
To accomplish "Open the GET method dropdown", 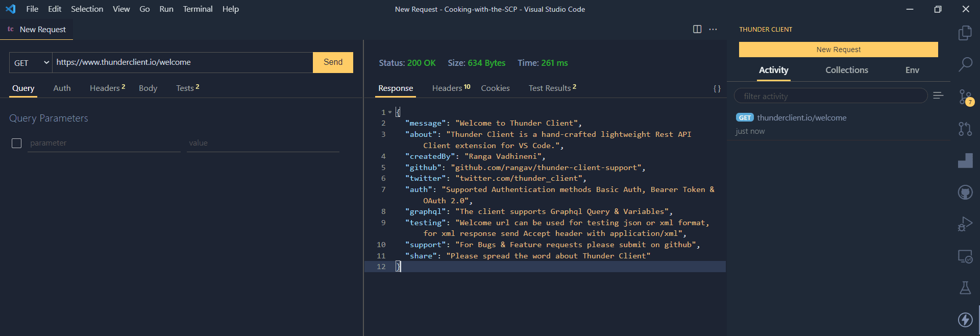I will pos(31,62).
